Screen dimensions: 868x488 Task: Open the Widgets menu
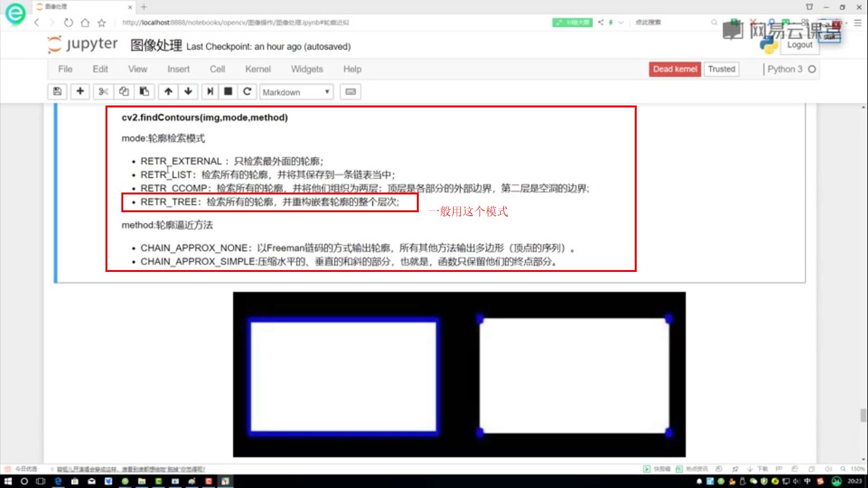(x=307, y=69)
